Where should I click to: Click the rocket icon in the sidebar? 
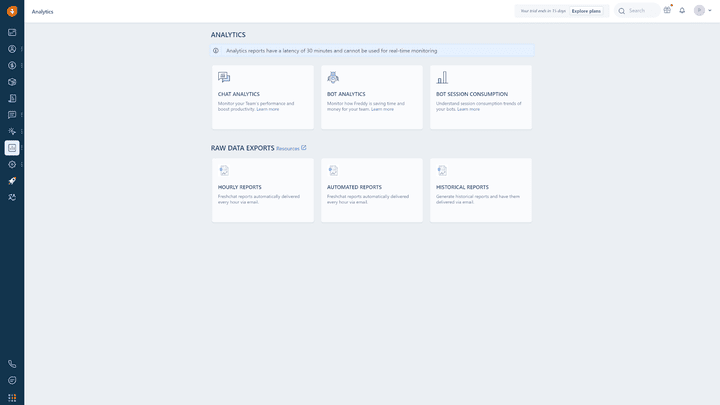(12, 180)
